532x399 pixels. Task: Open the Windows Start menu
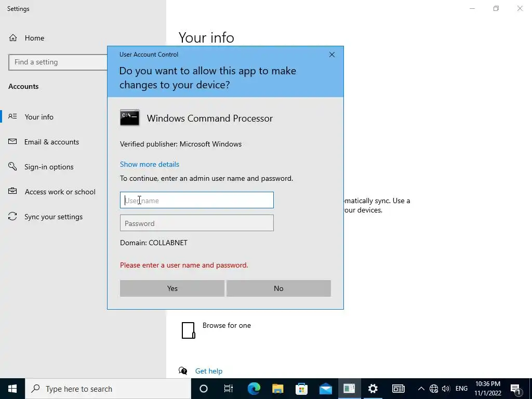point(12,389)
